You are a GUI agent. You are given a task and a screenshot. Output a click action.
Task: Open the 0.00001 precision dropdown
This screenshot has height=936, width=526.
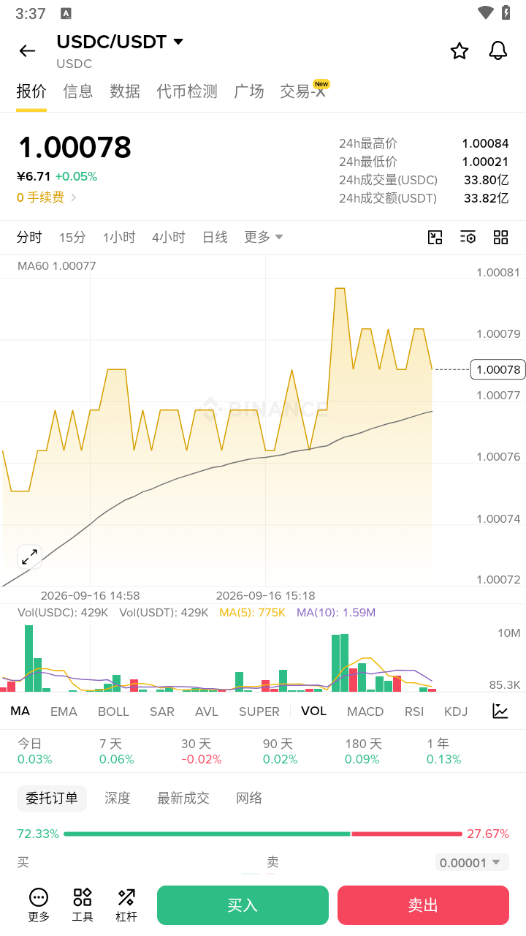[472, 863]
